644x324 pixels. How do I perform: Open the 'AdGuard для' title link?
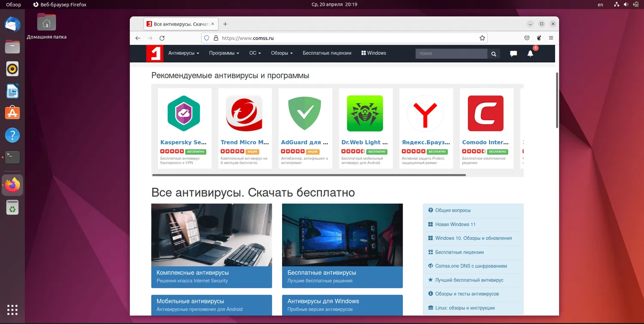[x=305, y=142]
